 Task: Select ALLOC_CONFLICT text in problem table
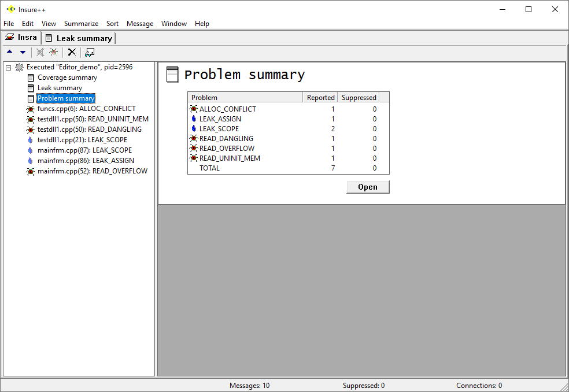227,109
